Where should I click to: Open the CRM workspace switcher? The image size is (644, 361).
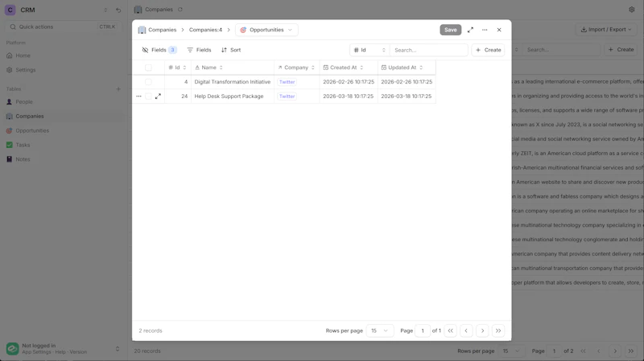105,10
